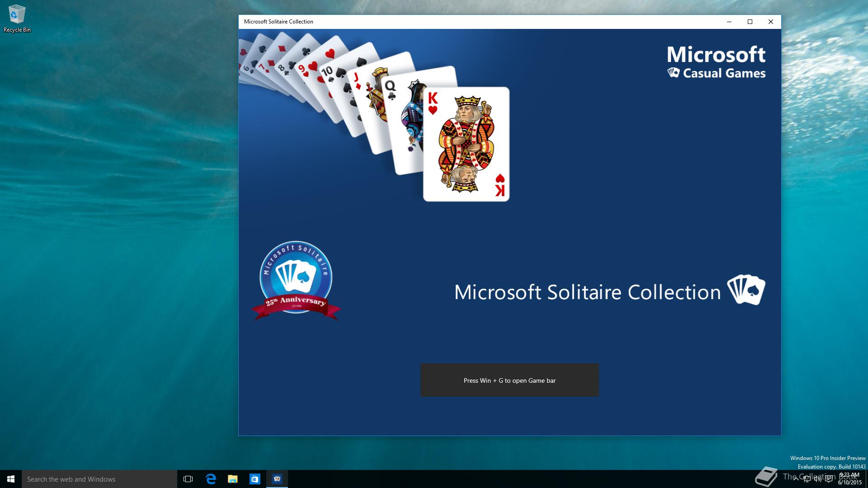The height and width of the screenshot is (488, 868).
Task: Open the volume control tray icon
Action: pos(818,479)
